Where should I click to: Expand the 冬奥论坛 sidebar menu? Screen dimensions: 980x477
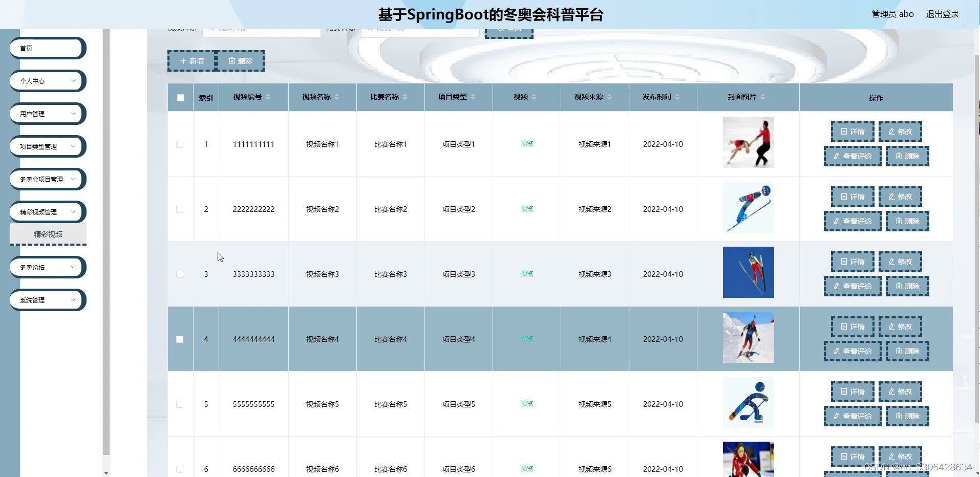click(48, 267)
